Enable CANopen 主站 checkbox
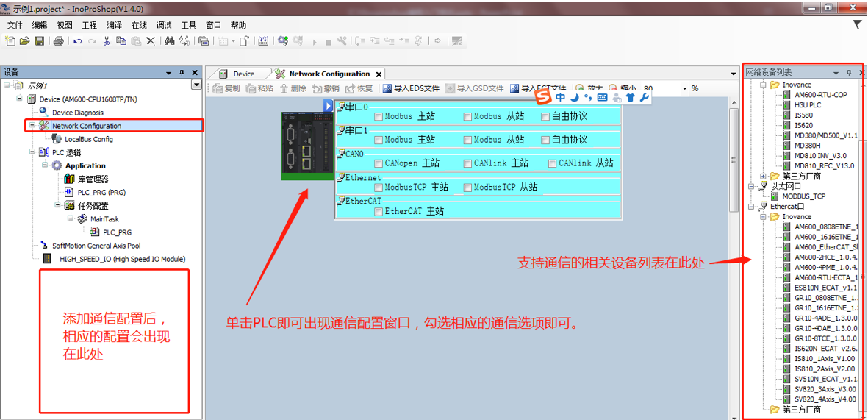Viewport: 868px width, 420px height. (378, 163)
